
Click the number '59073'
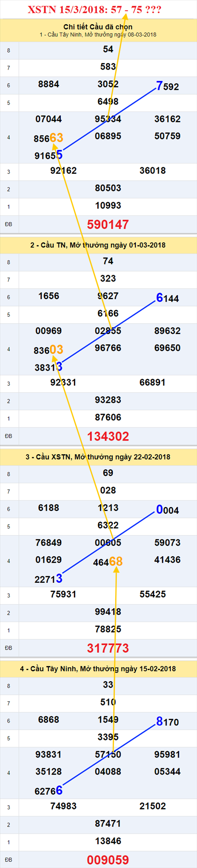tap(167, 543)
